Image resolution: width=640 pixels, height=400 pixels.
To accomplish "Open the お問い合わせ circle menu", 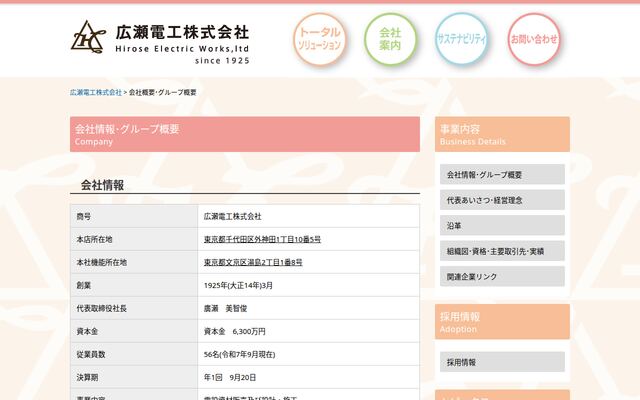I will (x=533, y=39).
